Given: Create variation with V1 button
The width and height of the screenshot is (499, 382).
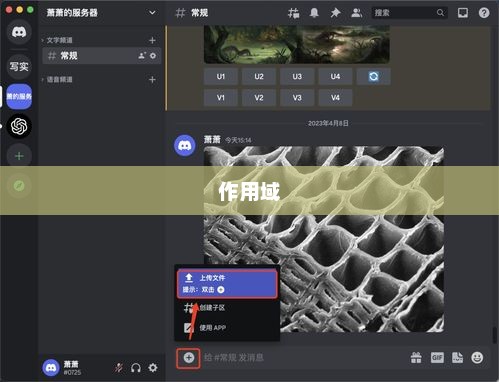Looking at the screenshot, I should click(221, 98).
